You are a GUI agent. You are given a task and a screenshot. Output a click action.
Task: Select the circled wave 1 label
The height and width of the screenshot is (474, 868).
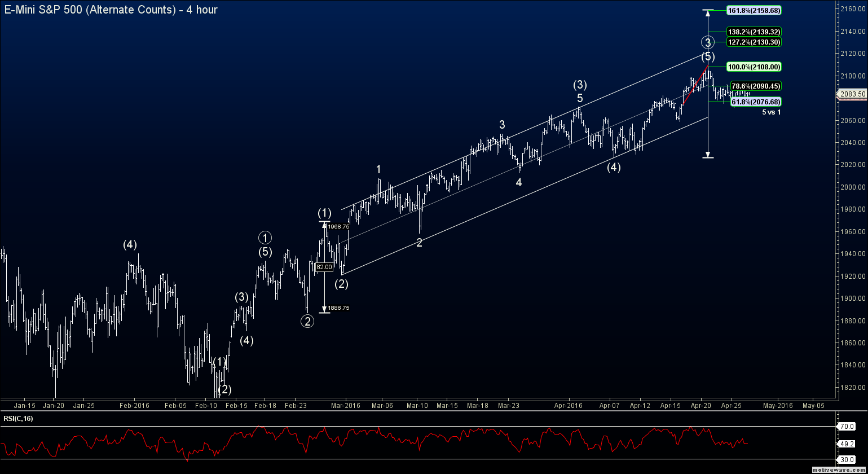(x=265, y=238)
